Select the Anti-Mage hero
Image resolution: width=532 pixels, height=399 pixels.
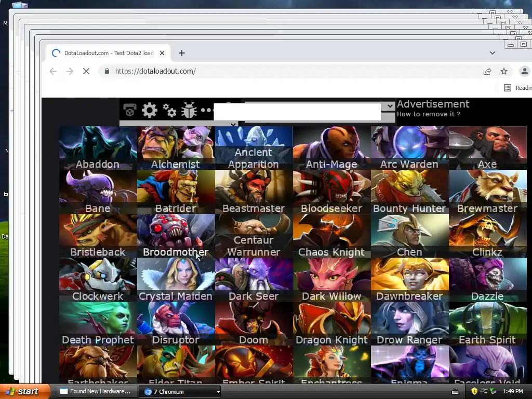(331, 148)
